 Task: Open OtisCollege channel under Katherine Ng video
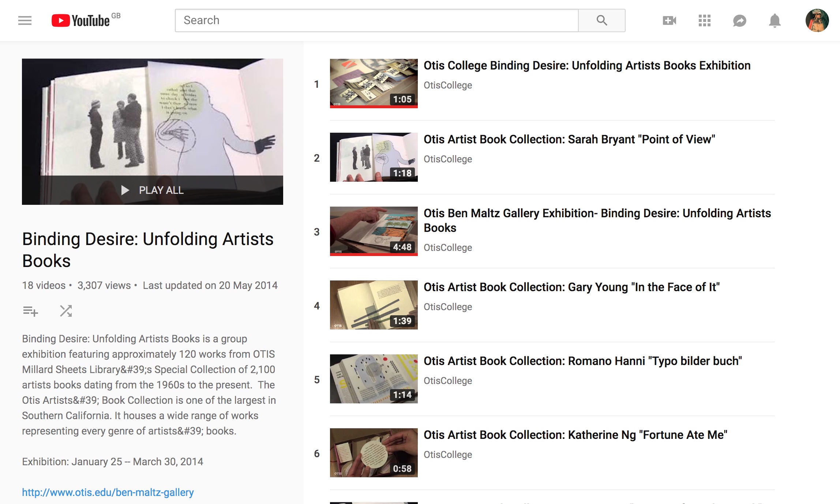[x=447, y=455]
